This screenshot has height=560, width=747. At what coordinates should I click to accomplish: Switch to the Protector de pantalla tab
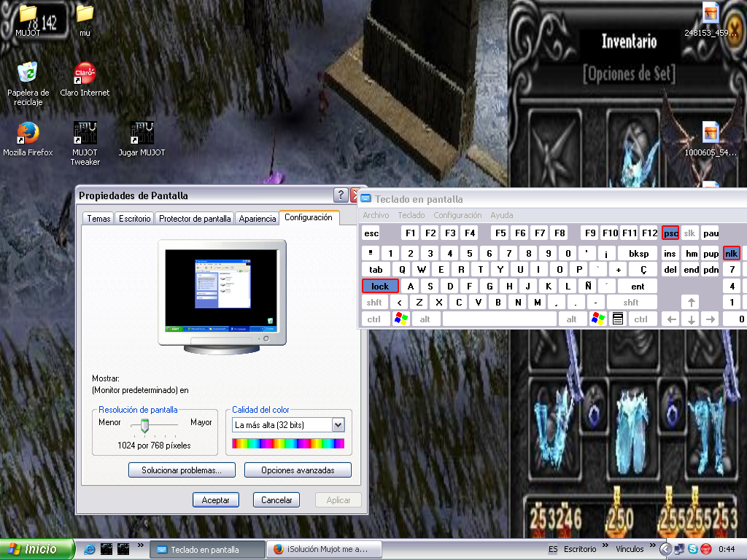[x=195, y=219]
